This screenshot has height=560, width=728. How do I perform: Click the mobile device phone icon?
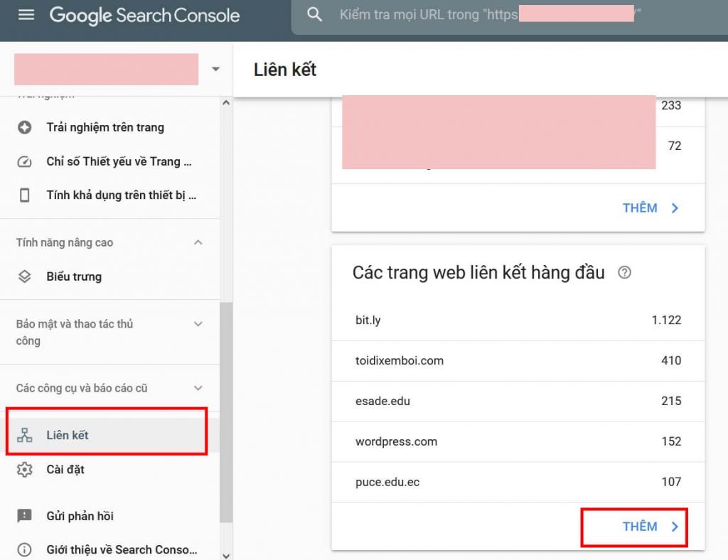point(25,195)
